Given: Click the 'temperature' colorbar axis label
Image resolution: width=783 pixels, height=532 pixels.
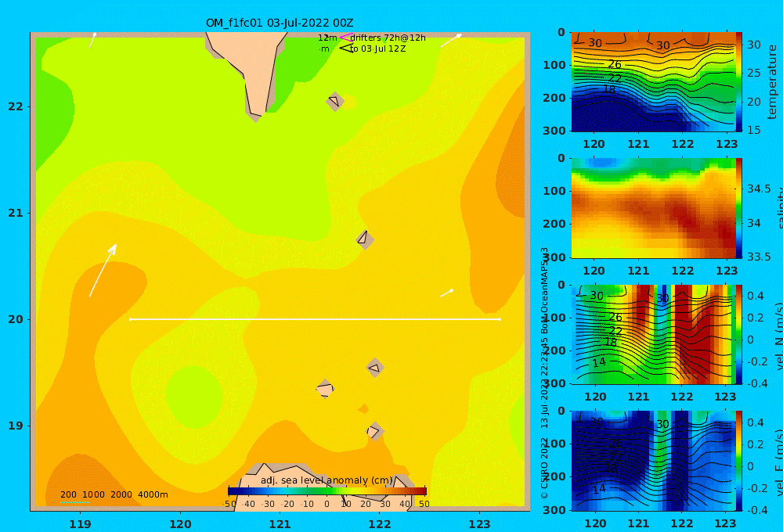Looking at the screenshot, I should point(772,82).
